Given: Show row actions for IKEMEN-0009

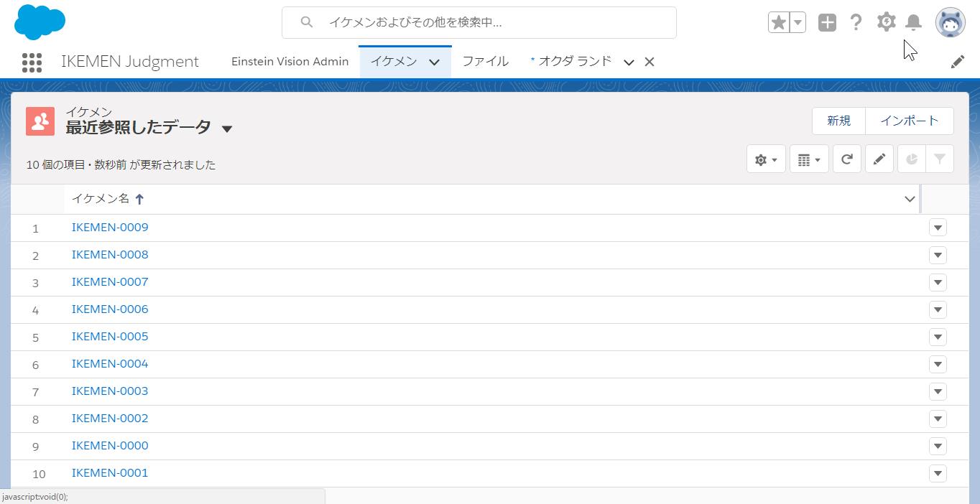Looking at the screenshot, I should pos(938,228).
